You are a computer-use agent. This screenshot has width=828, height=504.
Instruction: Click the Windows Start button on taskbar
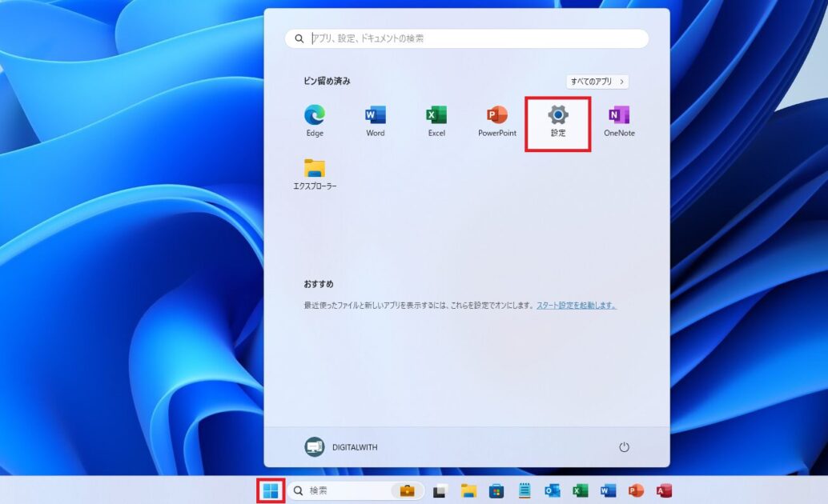(271, 491)
